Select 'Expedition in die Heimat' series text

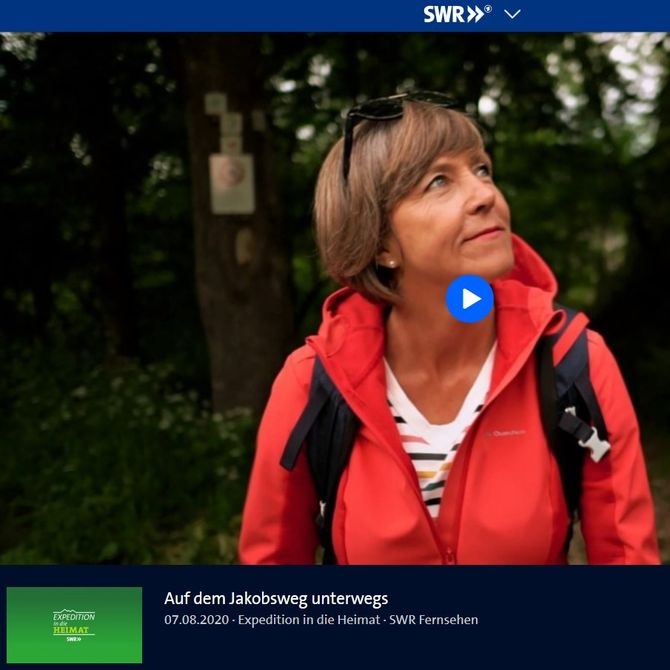309,620
